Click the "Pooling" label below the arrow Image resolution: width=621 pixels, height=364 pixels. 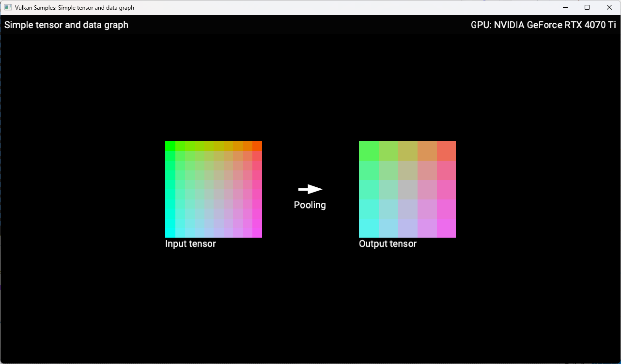click(310, 205)
